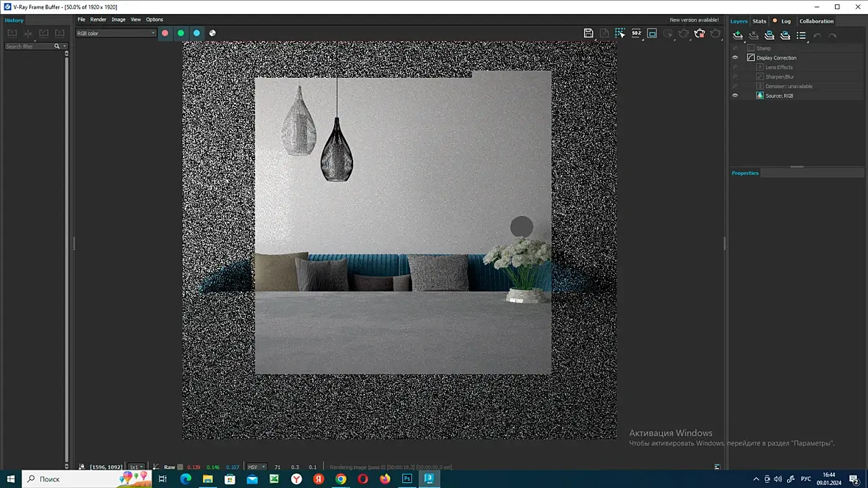
Task: Enable visibility of the Stamp layer
Action: pos(735,48)
